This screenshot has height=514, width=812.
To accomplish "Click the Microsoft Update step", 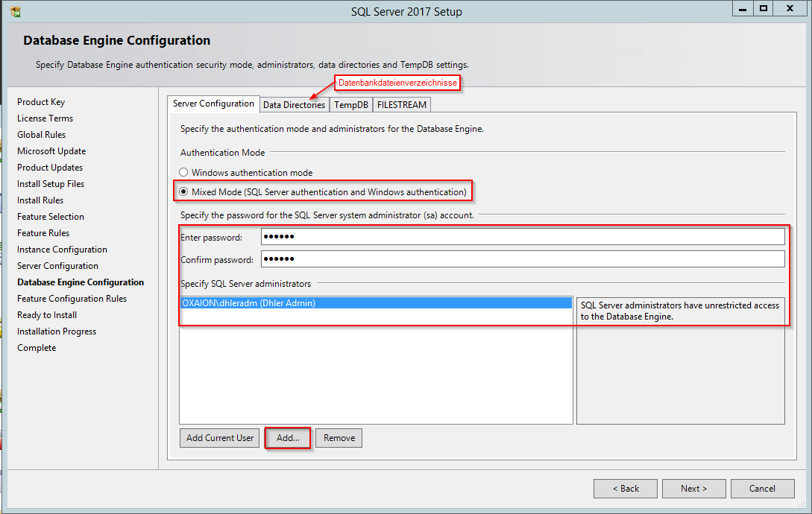I will [x=51, y=151].
